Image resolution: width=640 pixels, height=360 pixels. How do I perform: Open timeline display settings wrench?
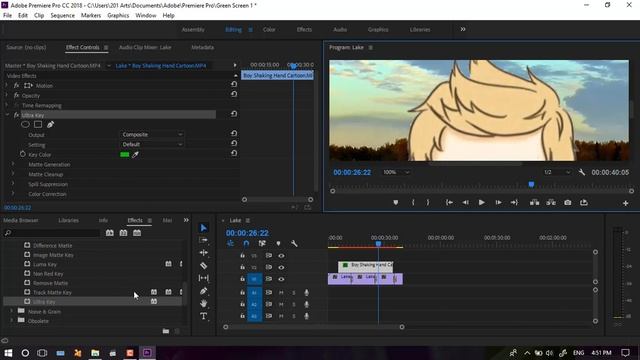(294, 243)
